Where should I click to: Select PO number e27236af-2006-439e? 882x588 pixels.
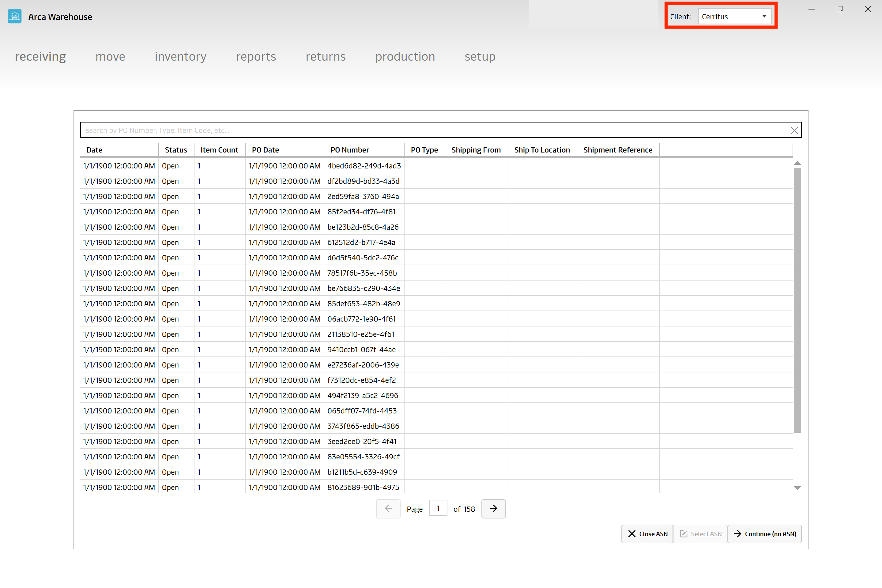[363, 365]
